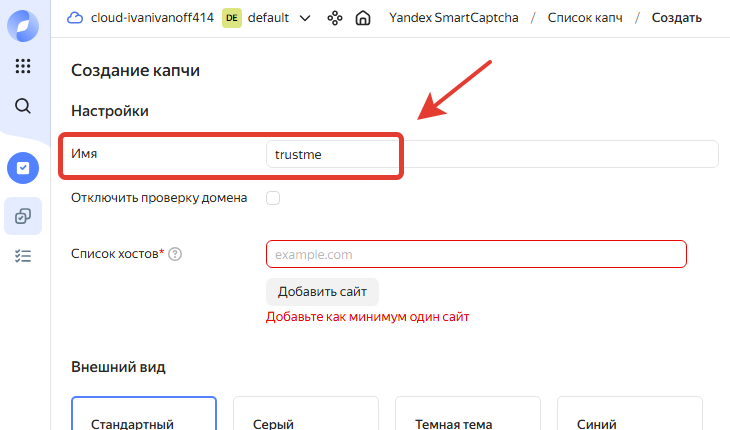Screen dimensions: 730x430
Task: Click the search magnifier in sidebar
Action: pos(23,106)
